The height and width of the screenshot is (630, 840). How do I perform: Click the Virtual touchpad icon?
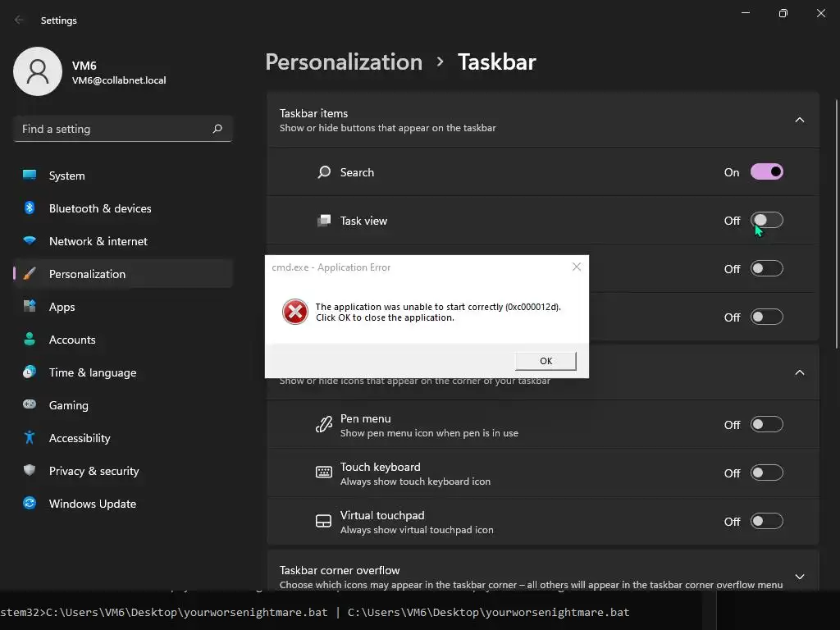coord(323,521)
